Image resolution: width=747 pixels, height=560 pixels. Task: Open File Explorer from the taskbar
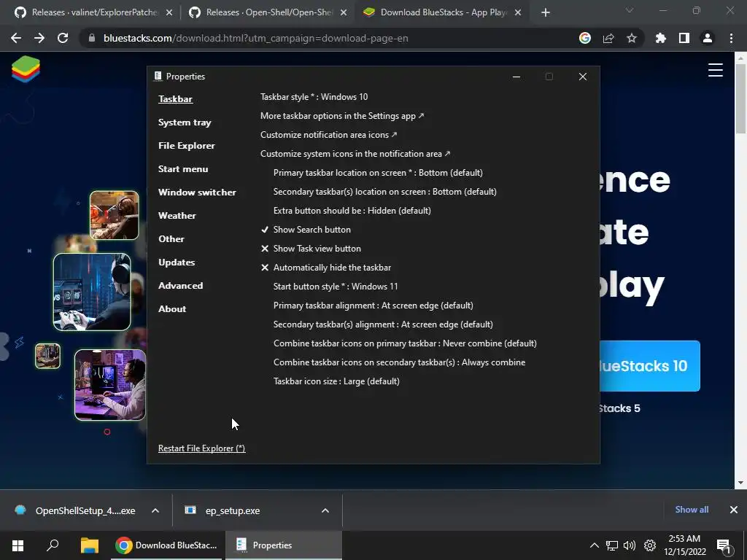point(89,545)
